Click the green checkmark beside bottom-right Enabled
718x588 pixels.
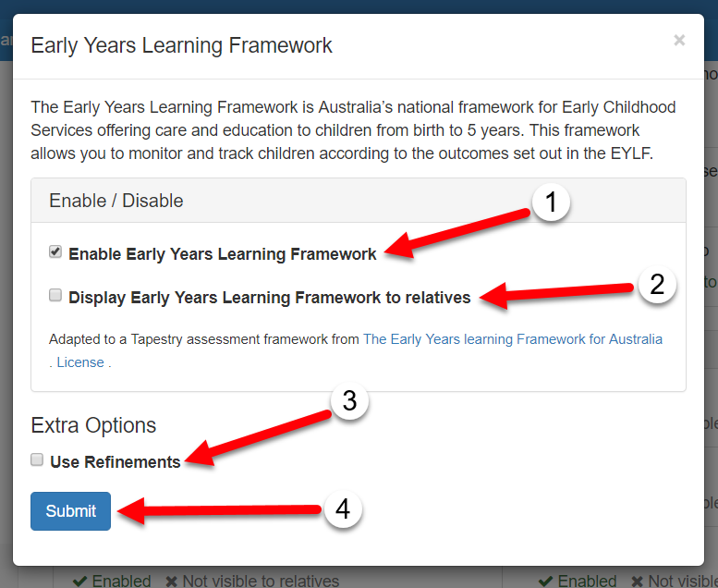coord(546,581)
